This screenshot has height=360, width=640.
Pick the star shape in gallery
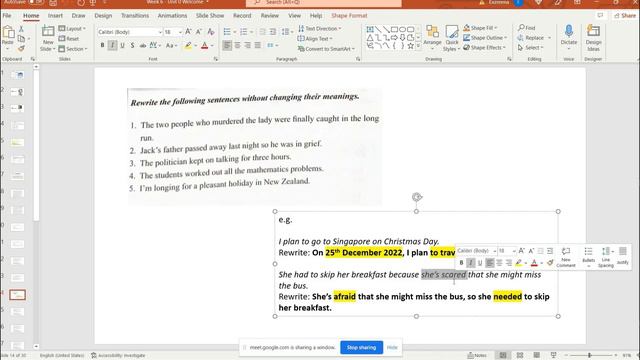coord(411,46)
